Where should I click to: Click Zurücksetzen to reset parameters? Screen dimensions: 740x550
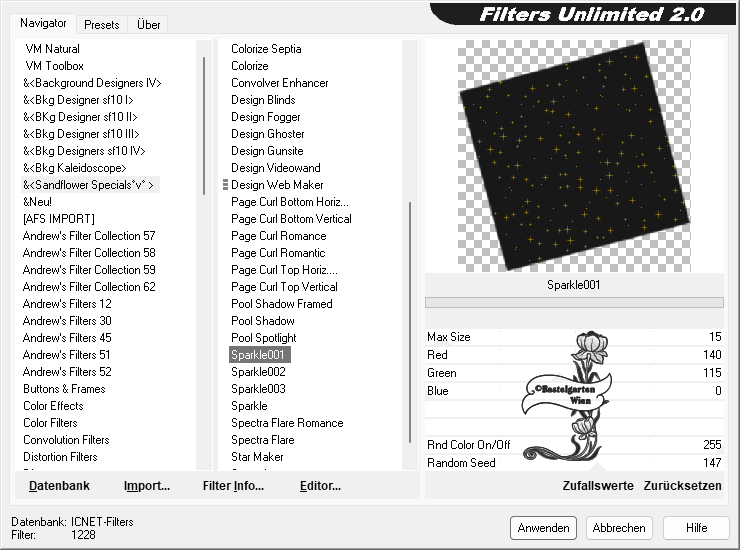[682, 485]
